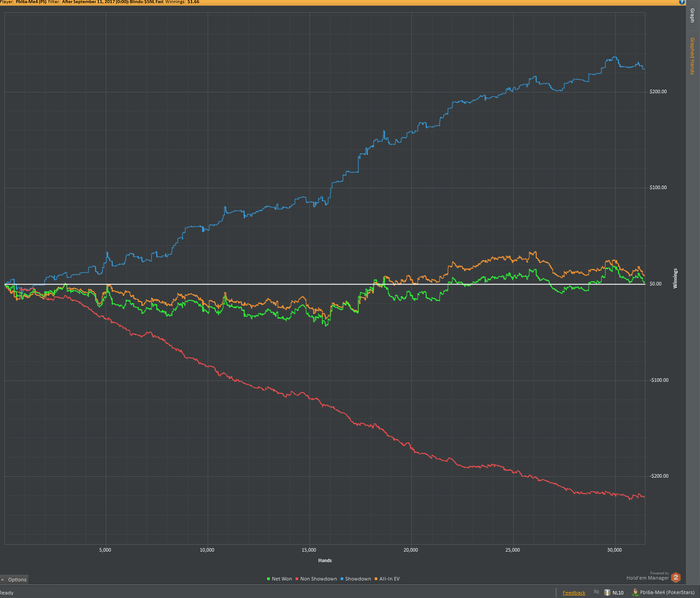Click the $200.00 winnings axis label
This screenshot has height=598, width=700.
click(x=658, y=91)
